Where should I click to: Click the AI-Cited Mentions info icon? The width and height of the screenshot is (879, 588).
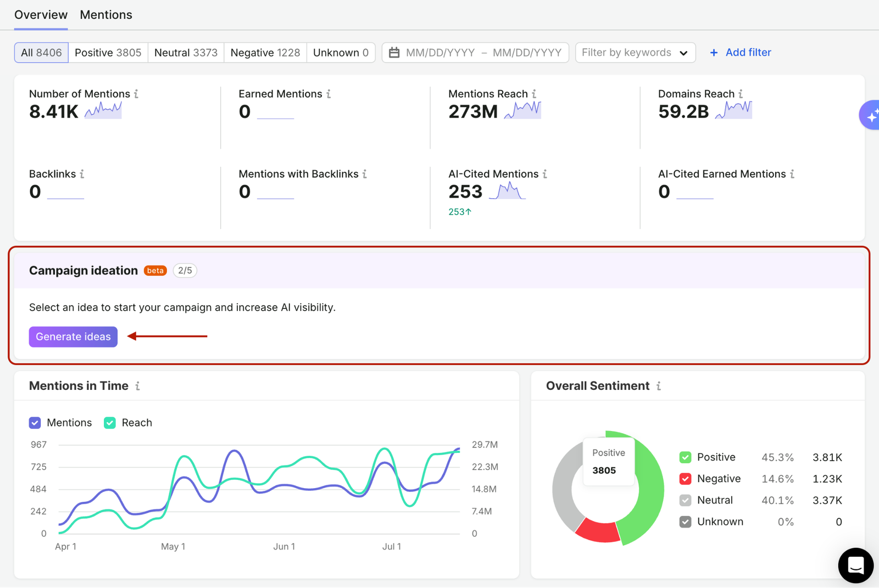545,174
